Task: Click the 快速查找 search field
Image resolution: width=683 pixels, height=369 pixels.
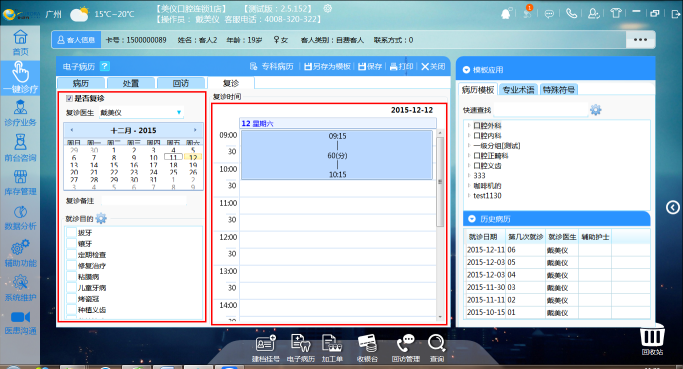Action: 540,110
